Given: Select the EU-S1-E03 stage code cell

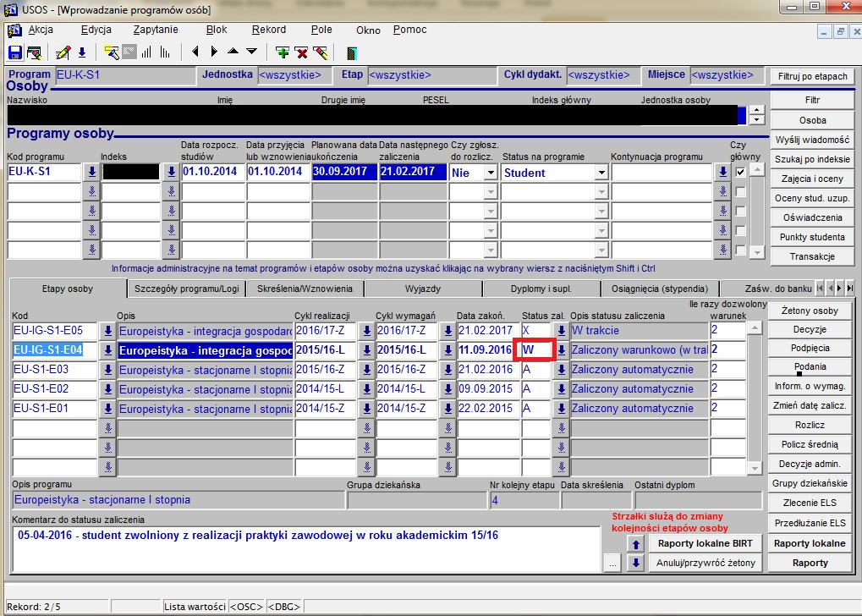Looking at the screenshot, I should click(x=54, y=370).
